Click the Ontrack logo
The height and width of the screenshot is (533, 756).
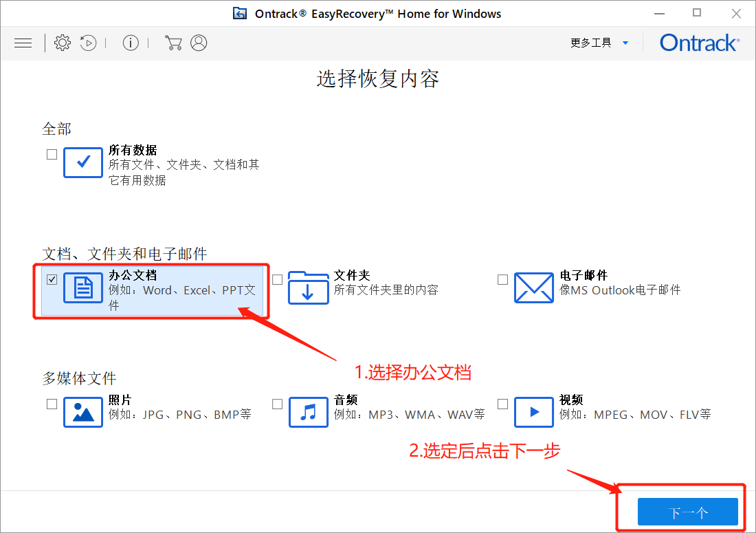point(699,43)
